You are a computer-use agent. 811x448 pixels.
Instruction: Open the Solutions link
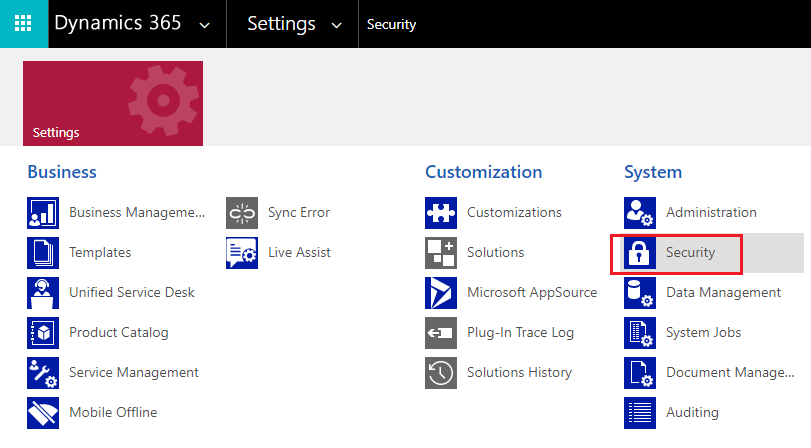pos(495,252)
